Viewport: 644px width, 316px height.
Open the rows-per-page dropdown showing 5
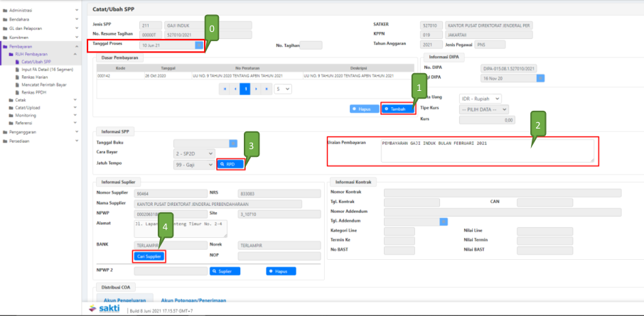[282, 89]
